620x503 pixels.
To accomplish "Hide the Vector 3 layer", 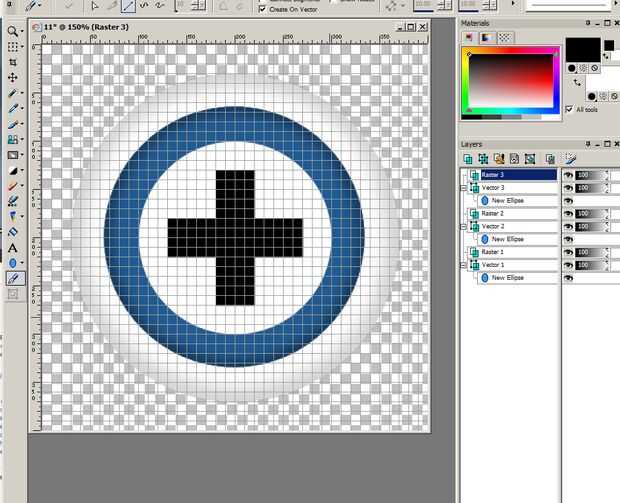I will [x=568, y=188].
